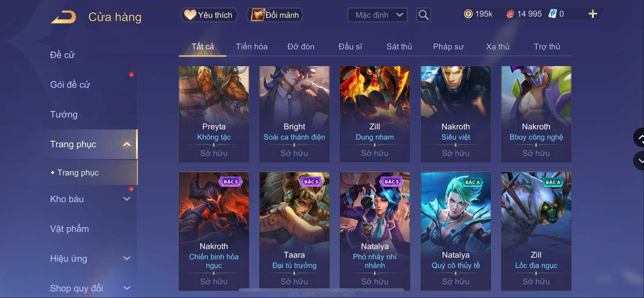Open the search magnifier icon
Image resolution: width=644 pixels, height=298 pixels.
click(x=423, y=15)
